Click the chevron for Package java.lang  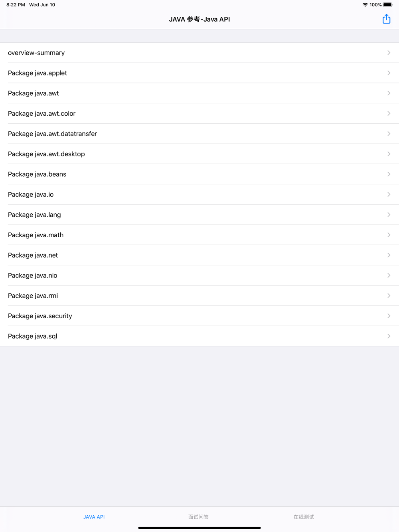(x=389, y=215)
